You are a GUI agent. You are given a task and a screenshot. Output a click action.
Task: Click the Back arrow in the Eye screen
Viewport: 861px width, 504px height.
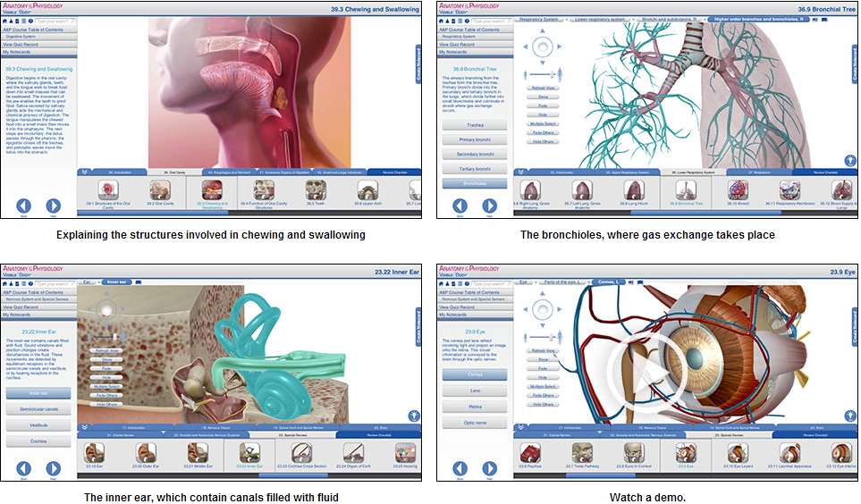coord(460,468)
